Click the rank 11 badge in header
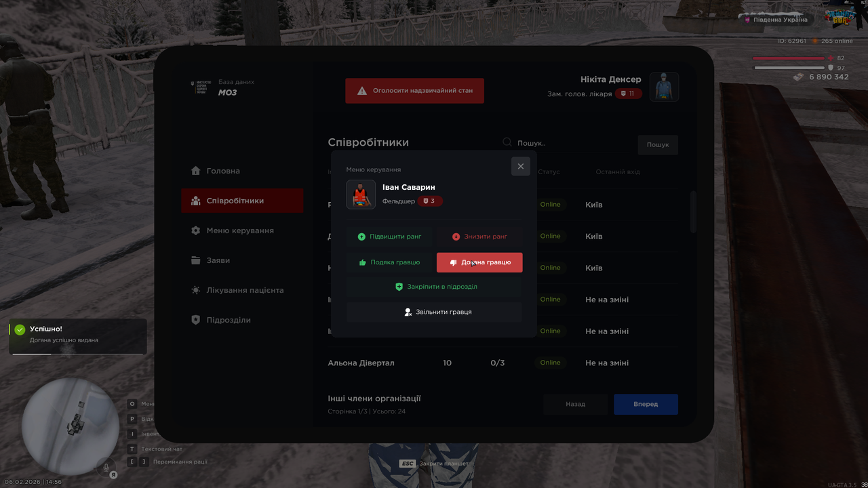Viewport: 868px width, 488px height. point(628,94)
